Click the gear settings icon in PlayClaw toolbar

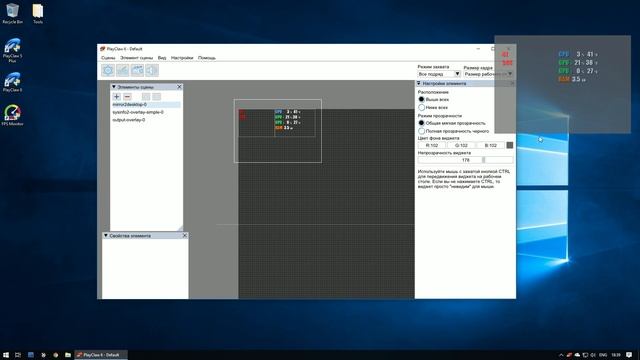(x=108, y=70)
